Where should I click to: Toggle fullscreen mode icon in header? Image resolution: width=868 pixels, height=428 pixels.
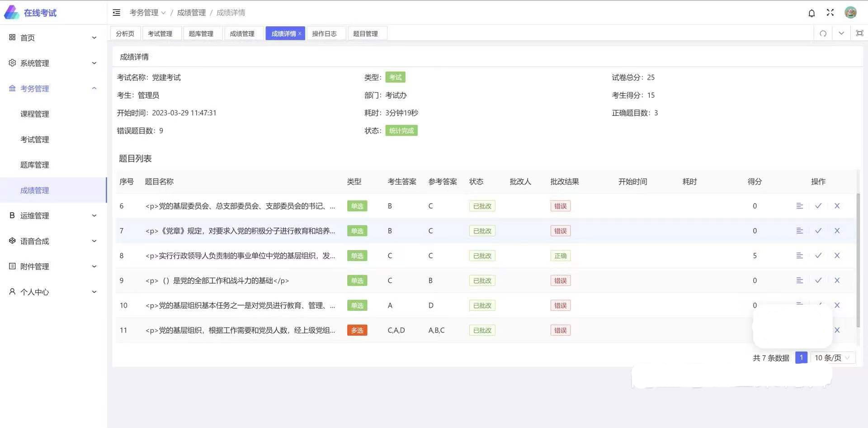tap(830, 13)
